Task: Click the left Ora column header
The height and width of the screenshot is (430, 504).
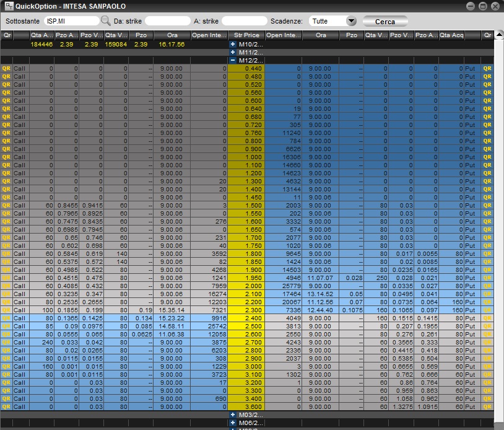Action: tap(172, 35)
